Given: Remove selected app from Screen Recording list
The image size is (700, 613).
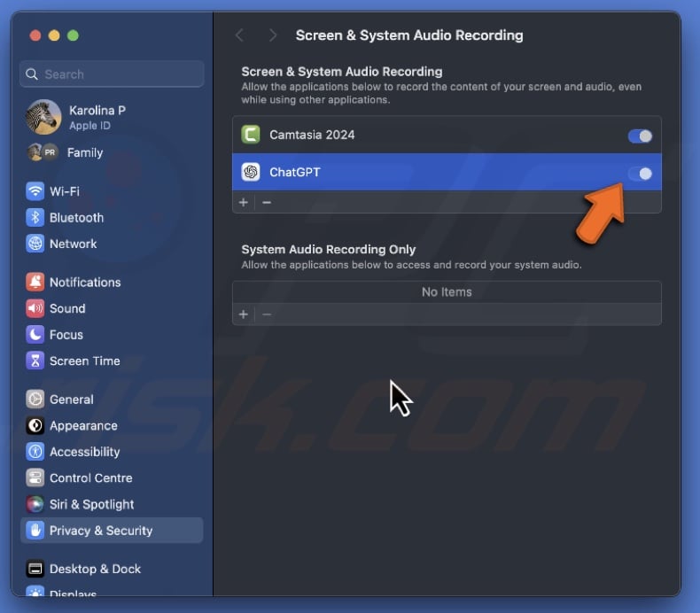Looking at the screenshot, I should coord(267,202).
